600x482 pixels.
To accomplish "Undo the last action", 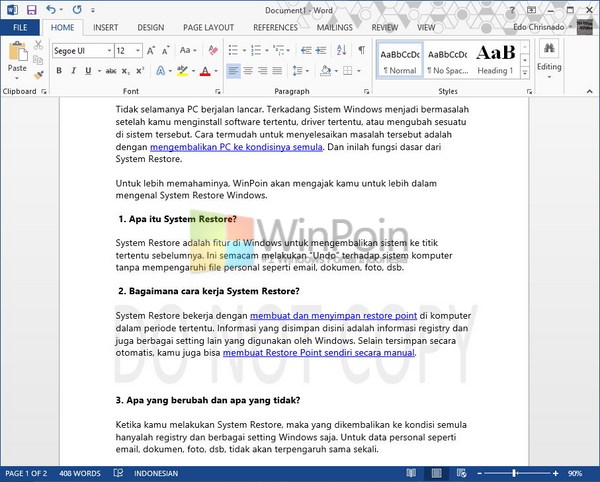I will (x=51, y=10).
